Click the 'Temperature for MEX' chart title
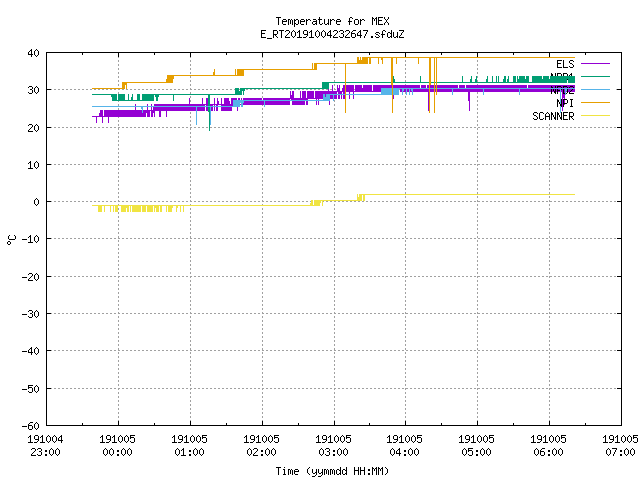Screen dimensions: 640x480 click(332, 21)
